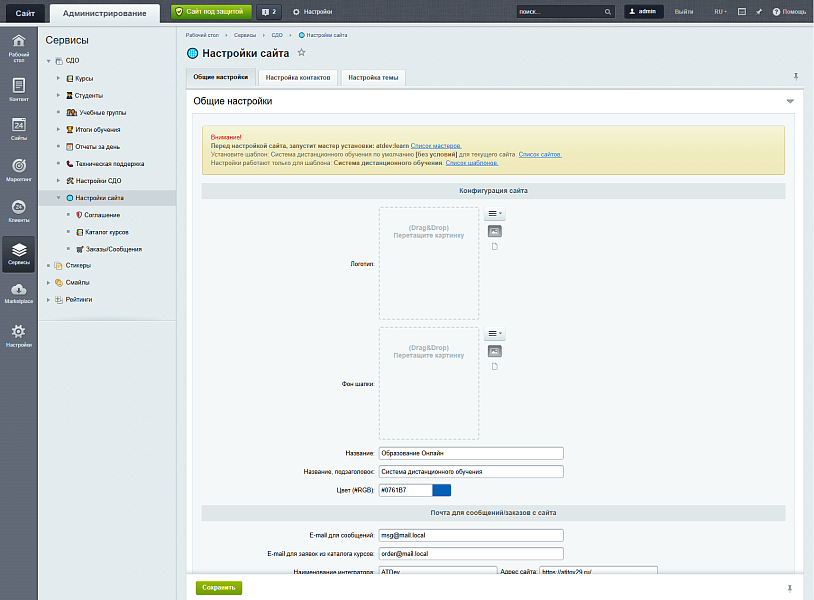Switch to the Настройка контактов tab
This screenshot has height=600, width=814.
[x=297, y=77]
